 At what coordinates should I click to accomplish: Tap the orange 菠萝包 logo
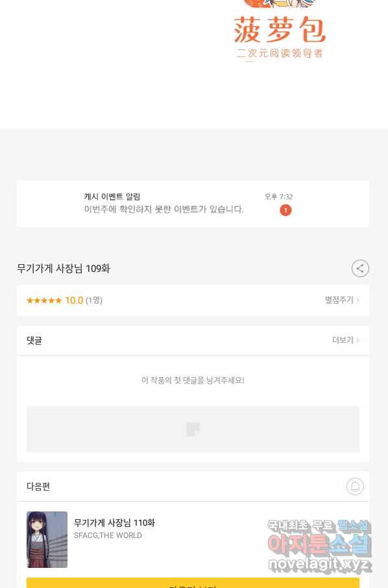pyautogui.click(x=279, y=30)
